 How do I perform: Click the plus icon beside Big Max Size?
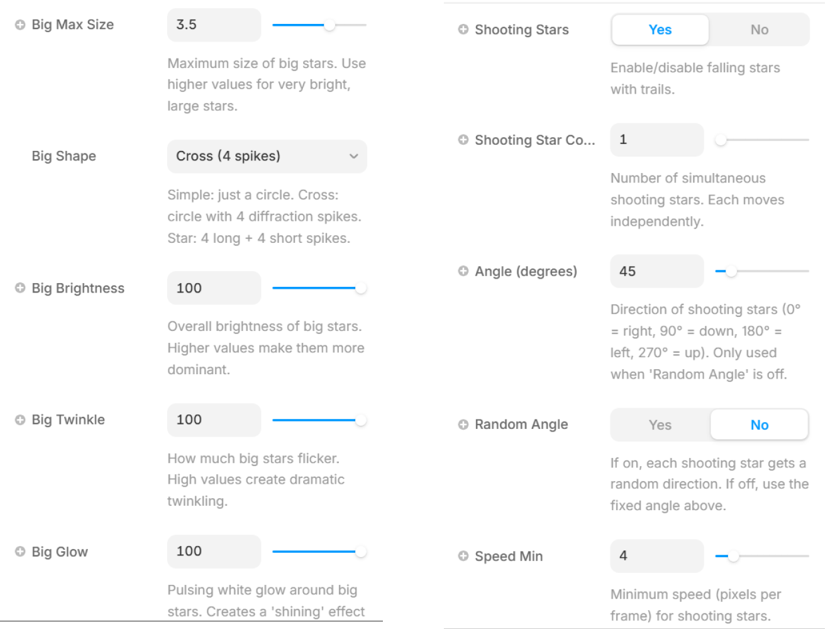pos(20,25)
